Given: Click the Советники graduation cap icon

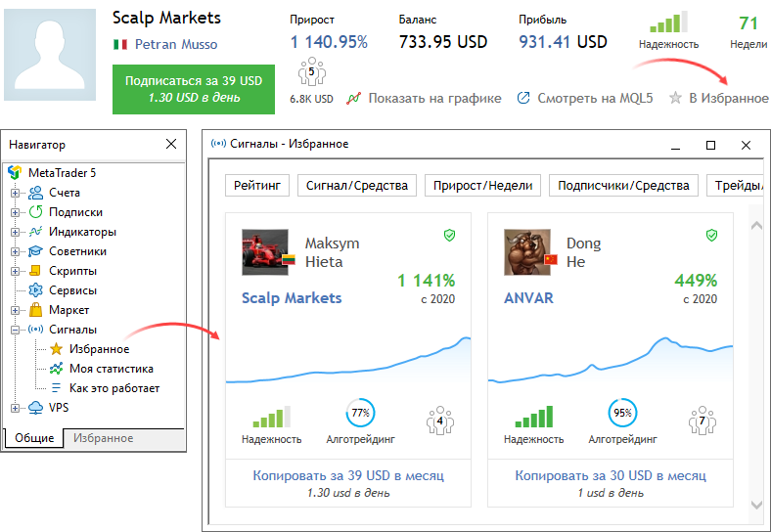Looking at the screenshot, I should pos(35,251).
